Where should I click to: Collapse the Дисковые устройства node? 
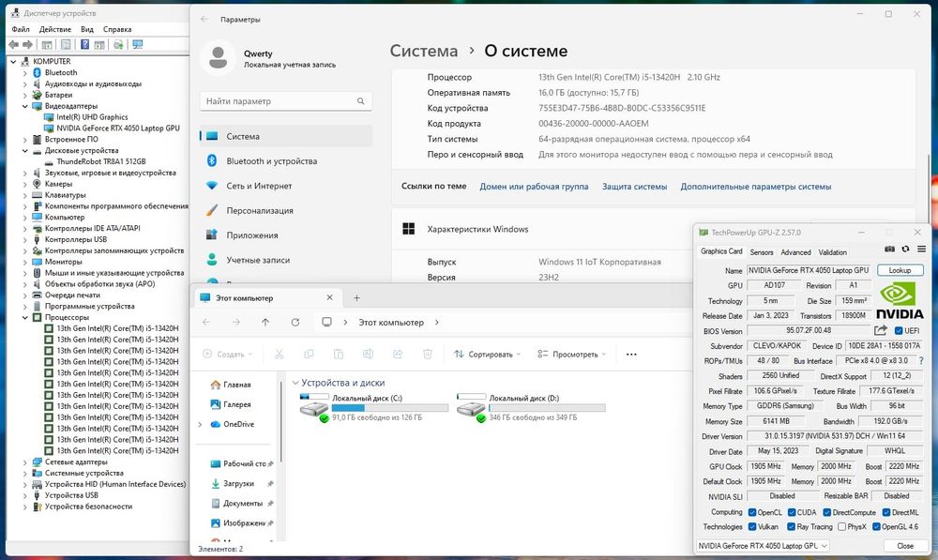[x=25, y=151]
